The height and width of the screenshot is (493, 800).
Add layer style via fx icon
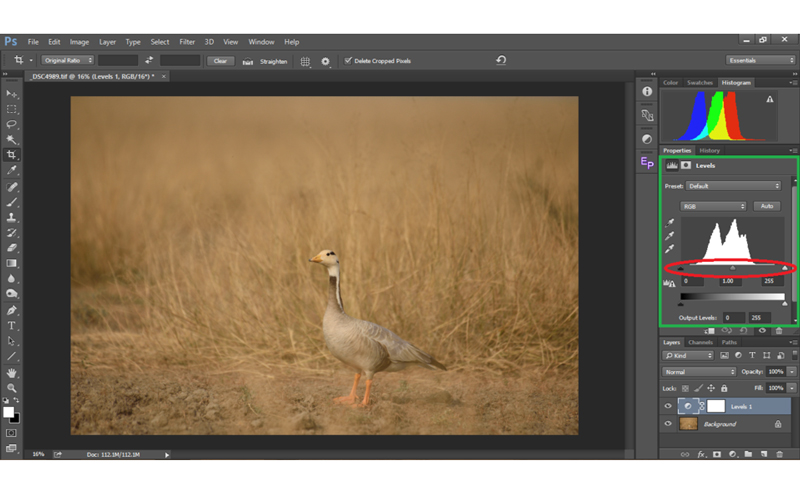tap(700, 455)
